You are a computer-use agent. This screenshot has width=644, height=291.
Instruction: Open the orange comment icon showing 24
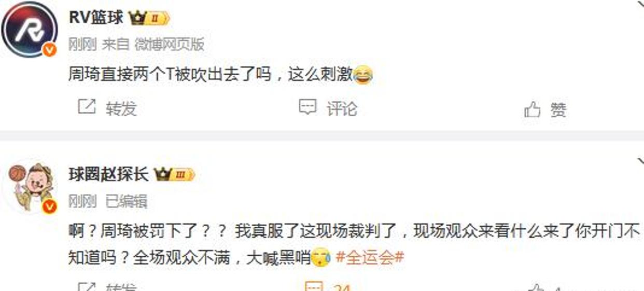click(314, 287)
